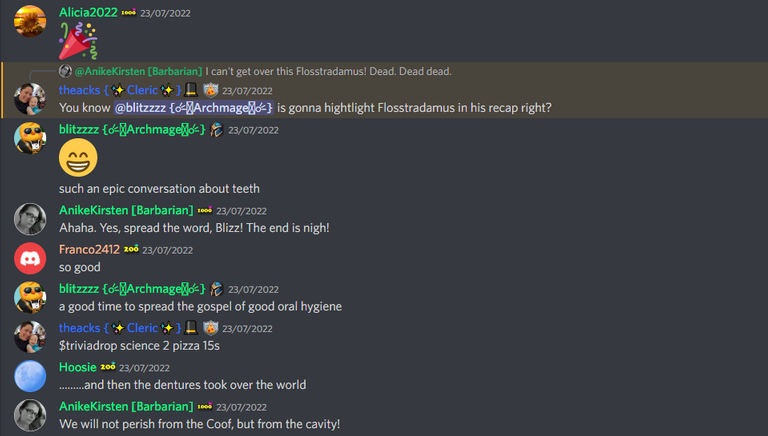Open the Franco2412 username profile
768x436 pixels.
pos(89,249)
